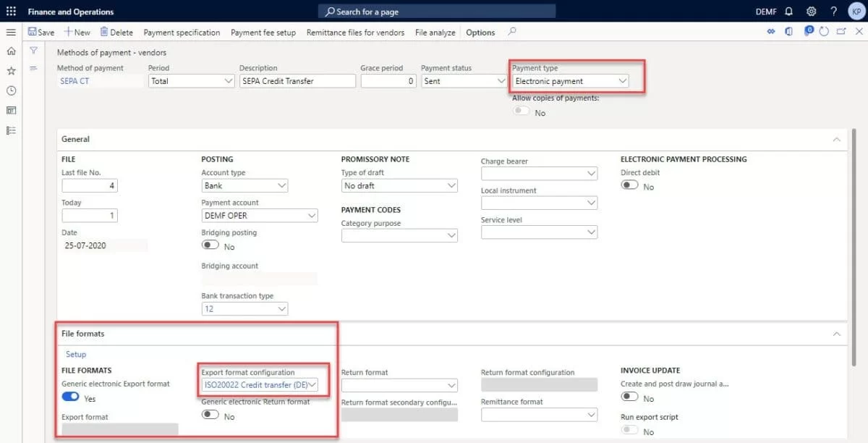Image resolution: width=868 pixels, height=443 pixels.
Task: Open Settings via the gear icon
Action: coord(810,11)
